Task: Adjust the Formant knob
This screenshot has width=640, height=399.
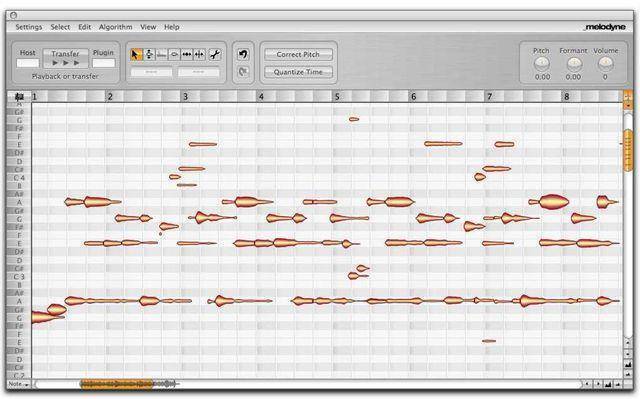Action: pyautogui.click(x=573, y=64)
